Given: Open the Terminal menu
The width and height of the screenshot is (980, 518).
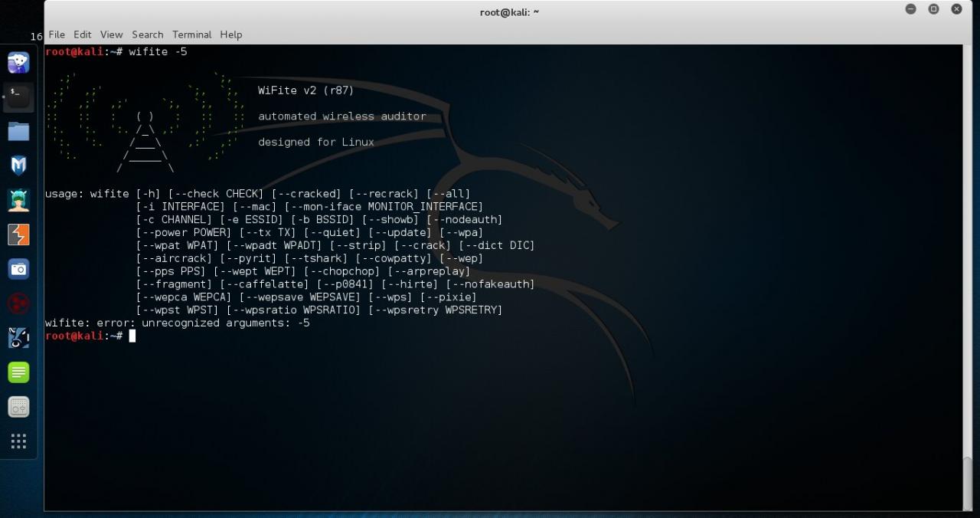Looking at the screenshot, I should [x=191, y=34].
